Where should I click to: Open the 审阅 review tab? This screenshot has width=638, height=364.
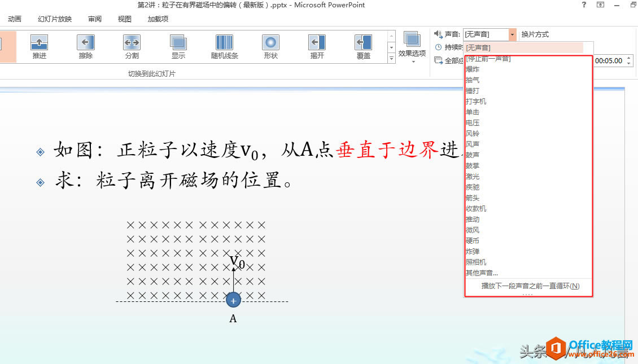click(95, 19)
